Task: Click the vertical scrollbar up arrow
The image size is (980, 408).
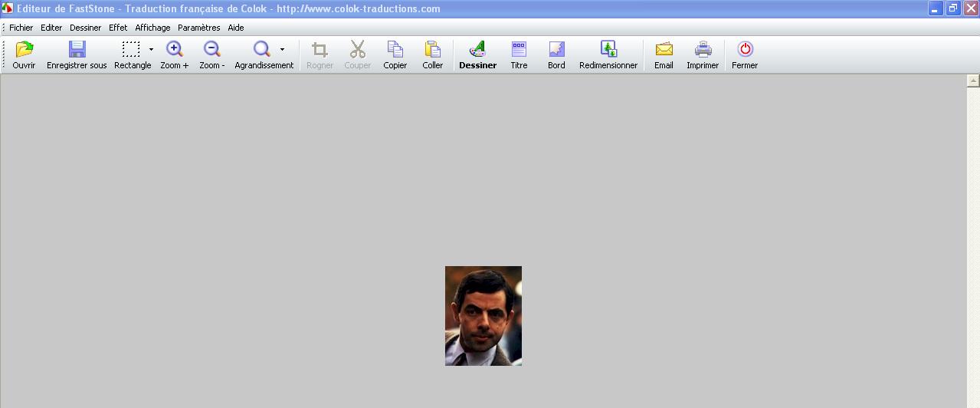Action: coord(973,81)
